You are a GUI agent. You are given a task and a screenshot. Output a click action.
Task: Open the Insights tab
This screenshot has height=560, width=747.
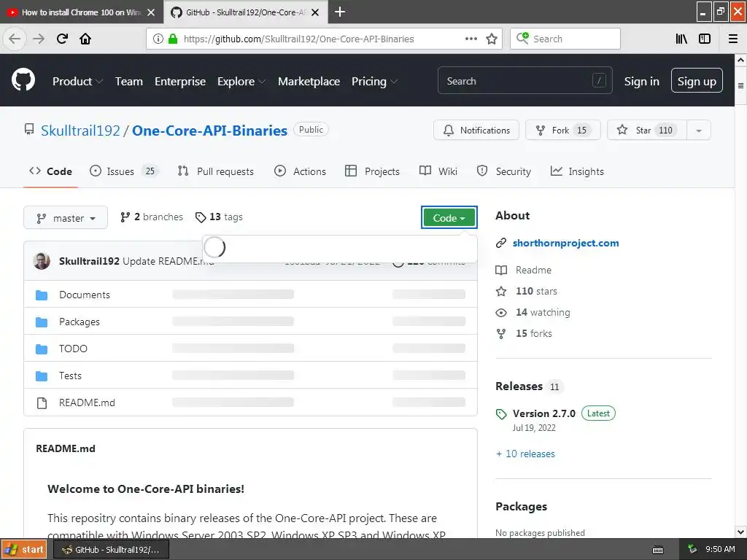point(577,171)
